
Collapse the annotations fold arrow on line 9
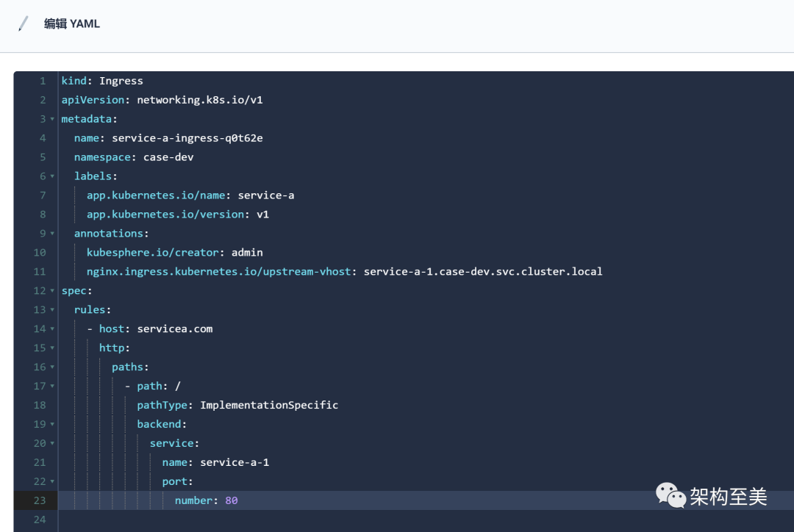tap(52, 234)
